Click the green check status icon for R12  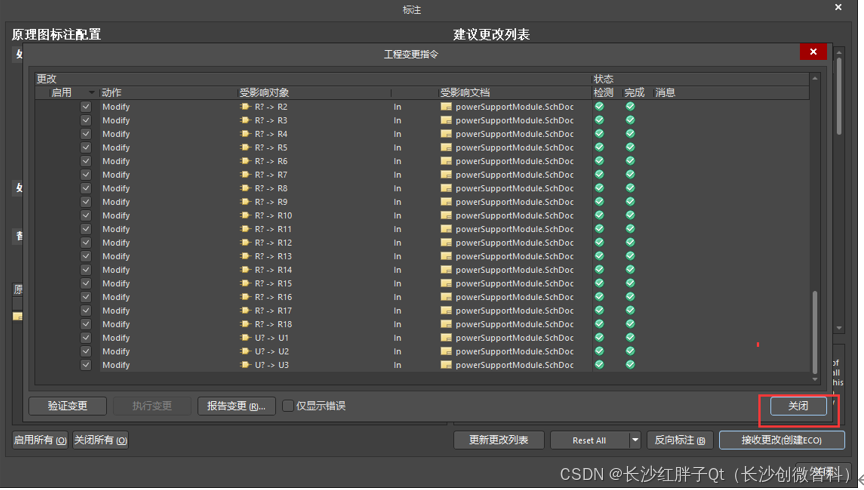coord(600,242)
